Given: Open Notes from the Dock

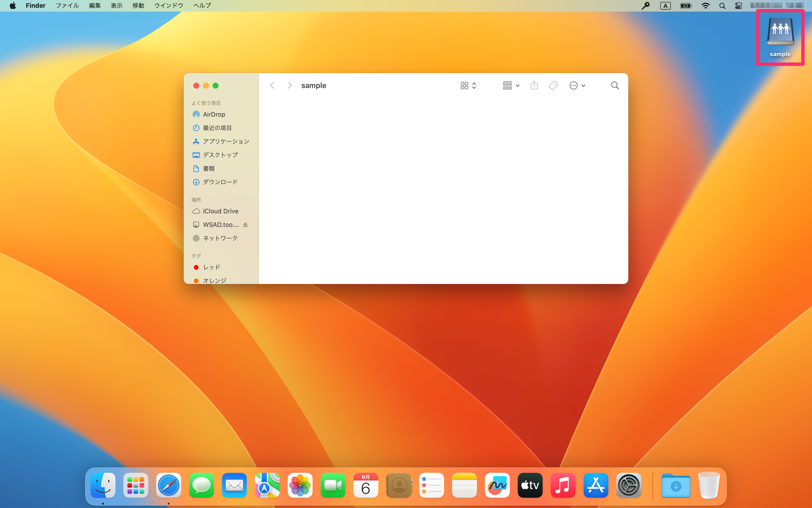Looking at the screenshot, I should [x=464, y=486].
